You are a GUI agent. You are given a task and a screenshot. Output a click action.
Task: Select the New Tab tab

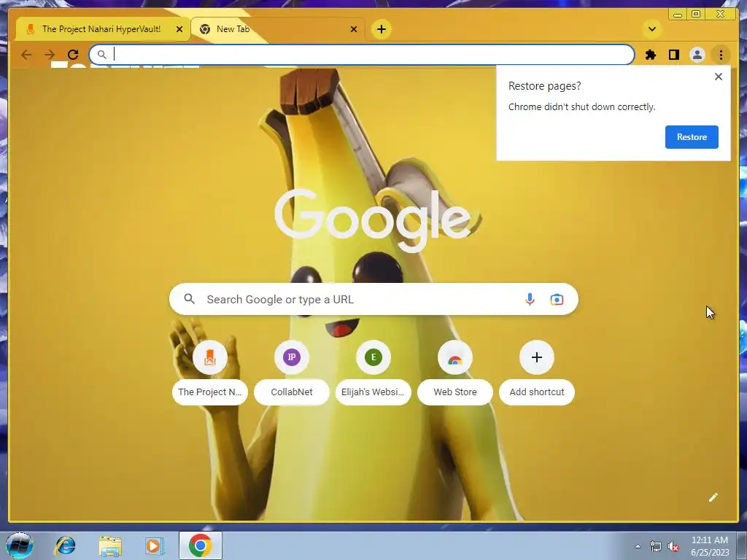(x=278, y=29)
